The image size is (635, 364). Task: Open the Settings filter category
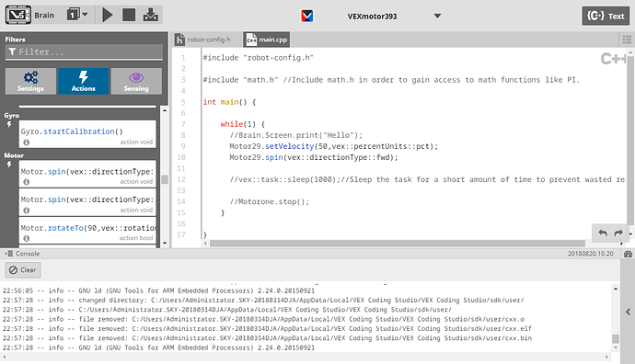click(x=30, y=81)
